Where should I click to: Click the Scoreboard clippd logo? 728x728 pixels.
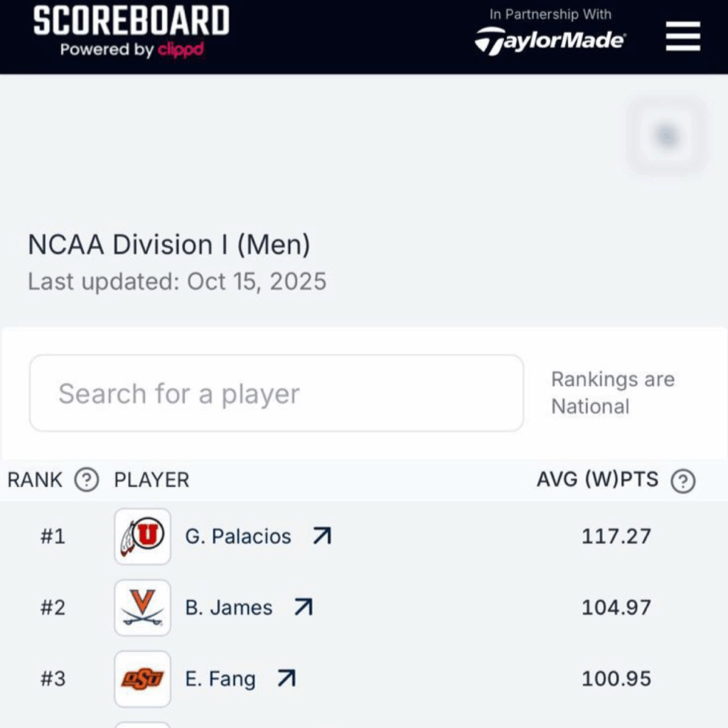pyautogui.click(x=132, y=31)
